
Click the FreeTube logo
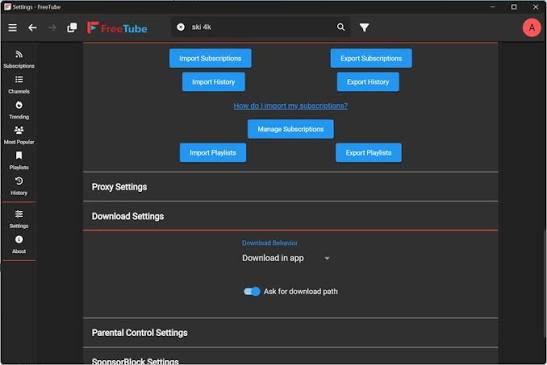point(117,28)
